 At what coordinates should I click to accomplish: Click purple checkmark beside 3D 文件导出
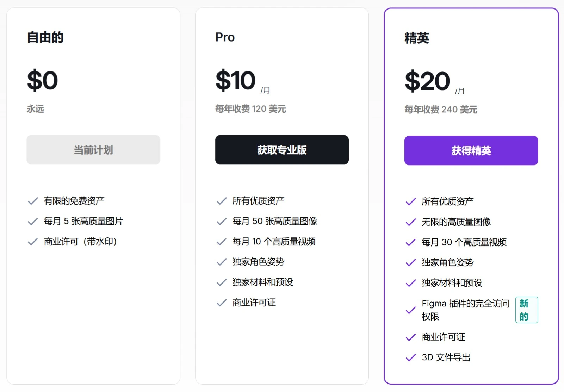411,358
